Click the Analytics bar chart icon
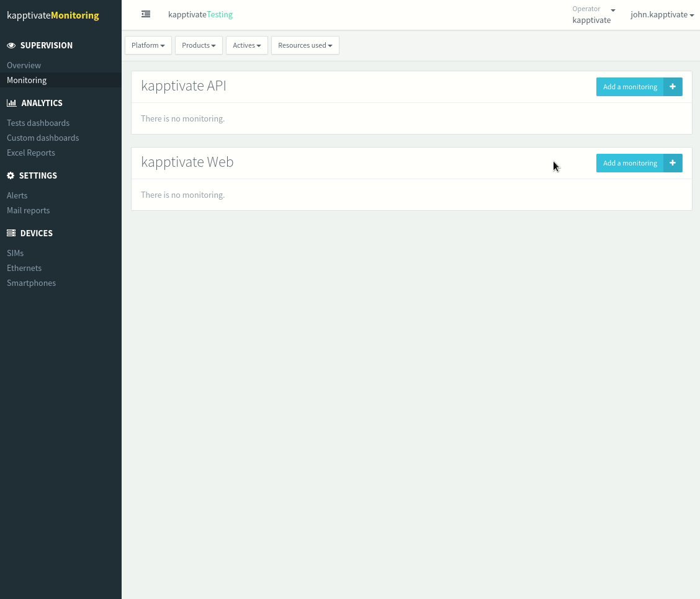This screenshot has height=599, width=700. point(11,103)
